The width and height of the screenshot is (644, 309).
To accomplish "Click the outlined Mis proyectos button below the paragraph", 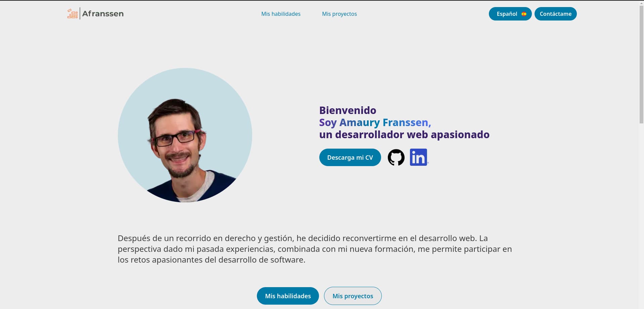I will pos(353,296).
